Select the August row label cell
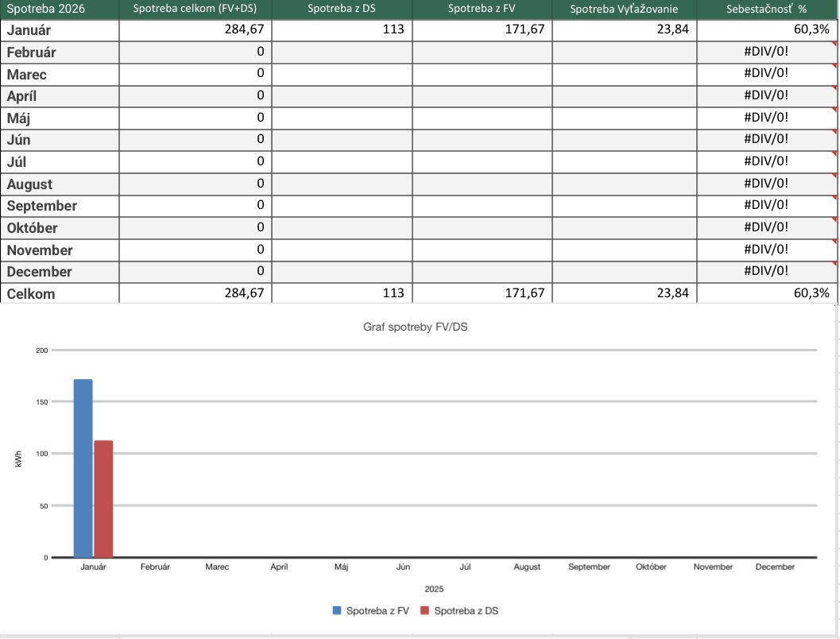Viewport: 840px width, 639px height. coord(60,184)
